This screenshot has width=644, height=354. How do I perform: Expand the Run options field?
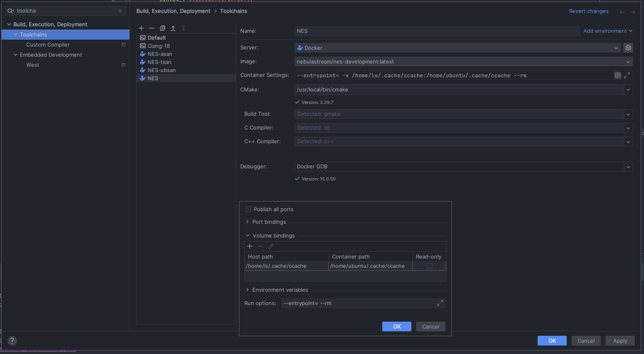coord(440,303)
